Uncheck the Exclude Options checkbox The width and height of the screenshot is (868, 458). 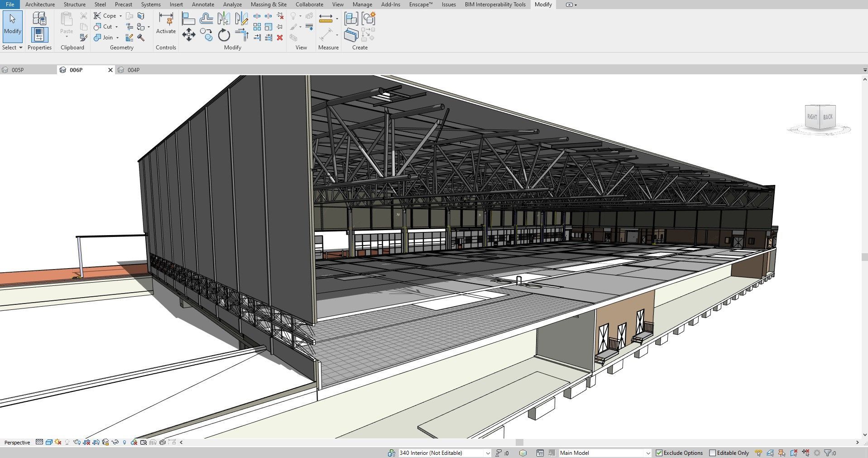click(659, 453)
